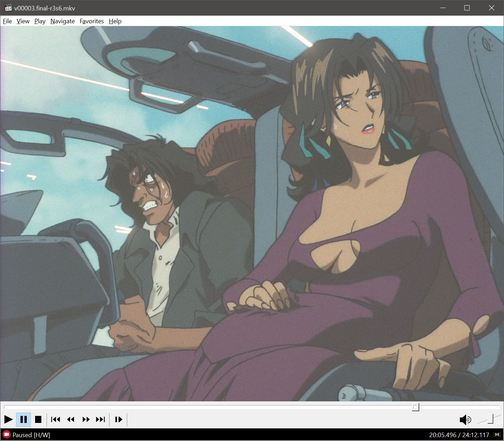Step forward one frame
504x441 pixels.
pos(119,419)
